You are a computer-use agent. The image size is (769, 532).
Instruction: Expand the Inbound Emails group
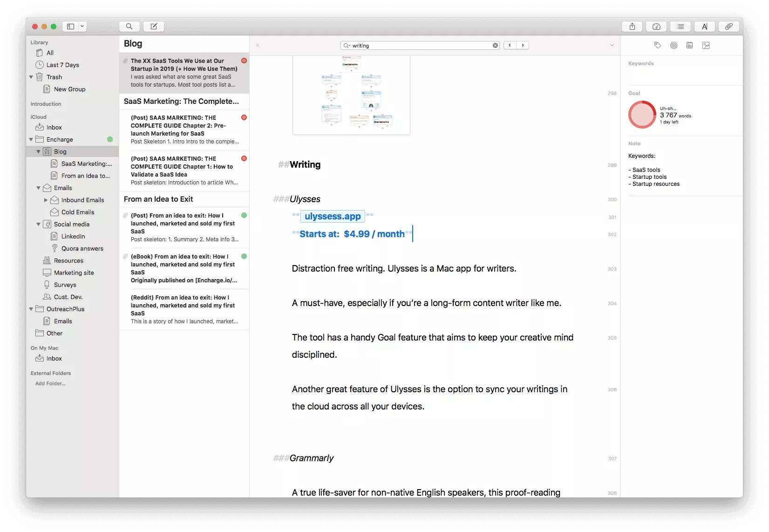tap(46, 200)
